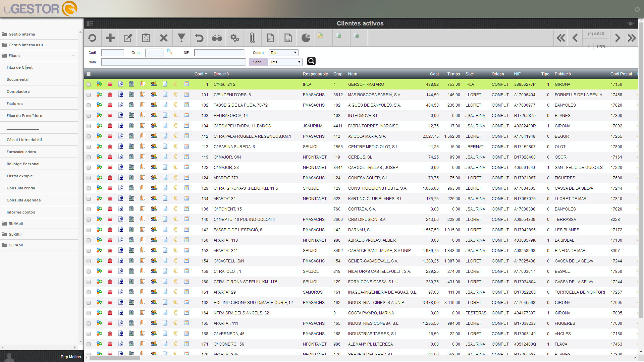Go to the next page arrow
Screen dimensions: 644x362
(617, 38)
